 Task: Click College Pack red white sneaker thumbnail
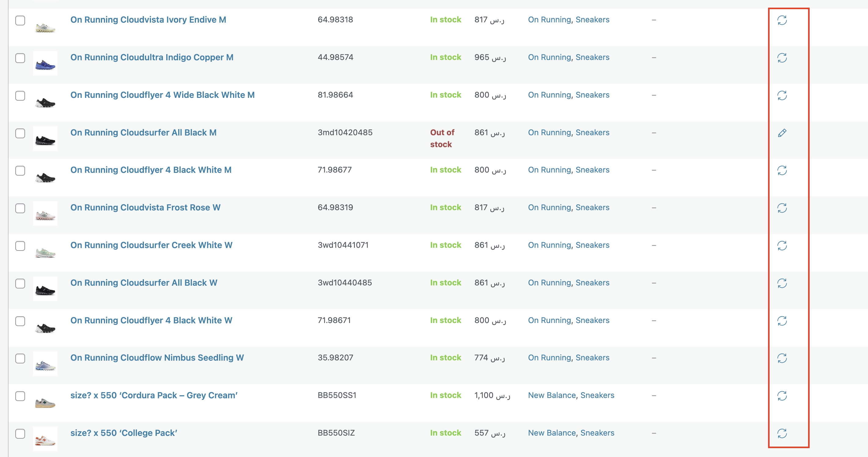point(45,439)
